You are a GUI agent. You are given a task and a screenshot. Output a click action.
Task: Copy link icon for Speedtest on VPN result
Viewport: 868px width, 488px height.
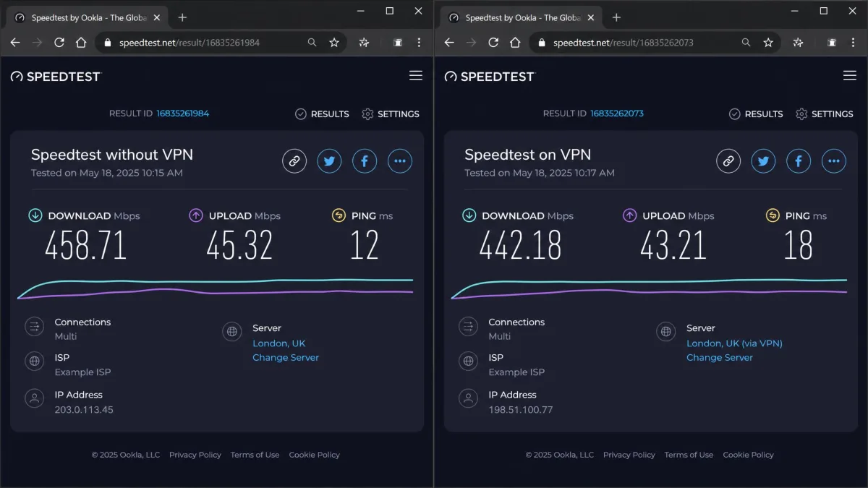728,161
